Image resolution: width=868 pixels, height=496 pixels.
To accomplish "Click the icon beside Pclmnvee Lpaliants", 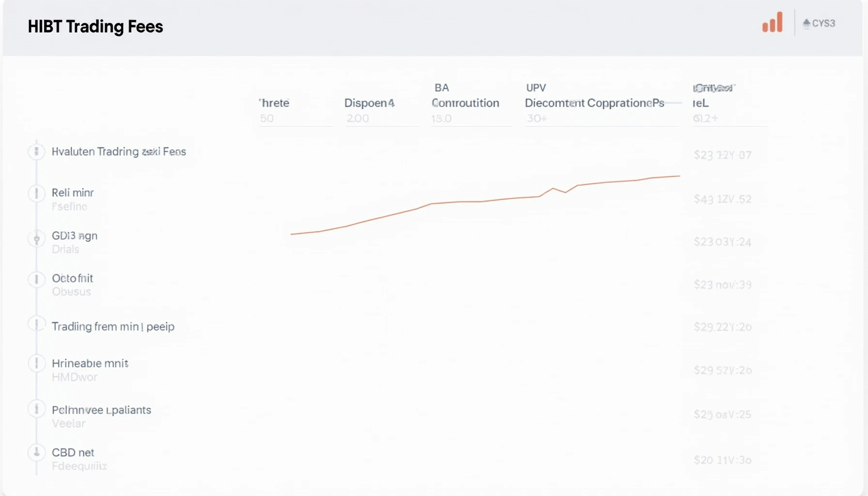I will point(36,409).
